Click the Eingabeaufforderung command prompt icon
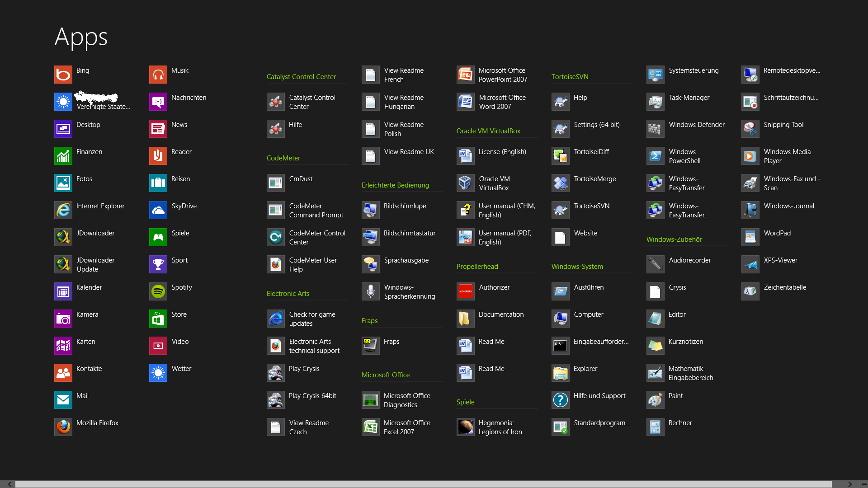Screen dimensions: 868x488 [x=561, y=346]
